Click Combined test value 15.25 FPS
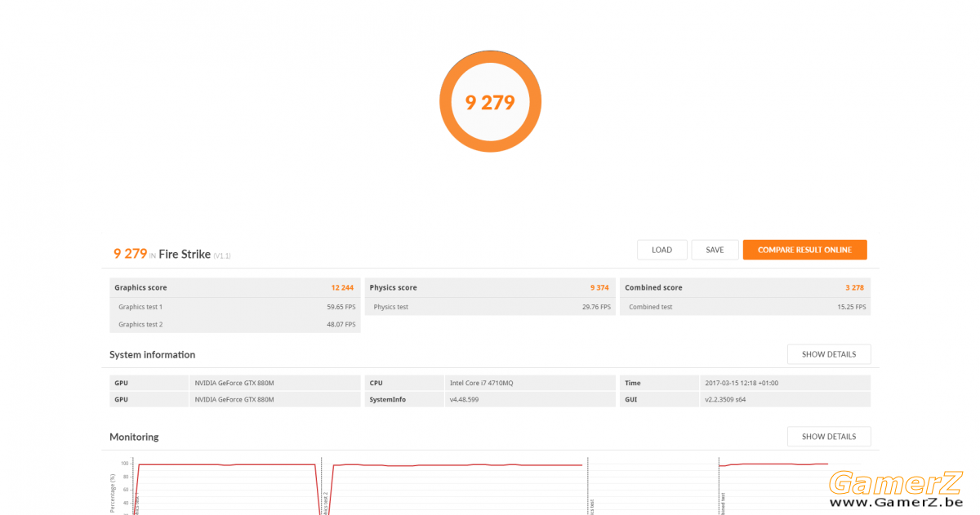 click(851, 307)
